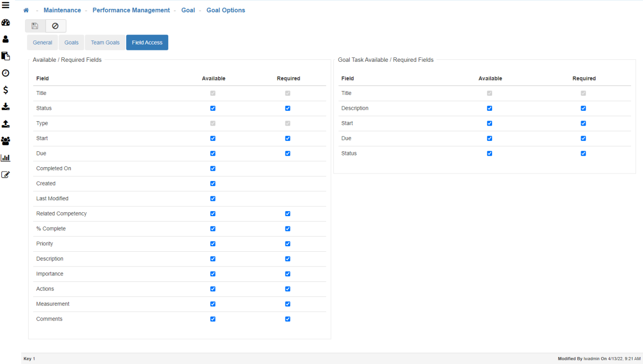Click the clock icon in sidebar
643x364 pixels.
[x=5, y=73]
